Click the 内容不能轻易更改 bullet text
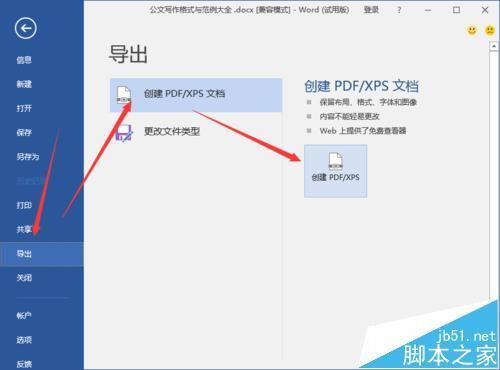 pyautogui.click(x=349, y=116)
